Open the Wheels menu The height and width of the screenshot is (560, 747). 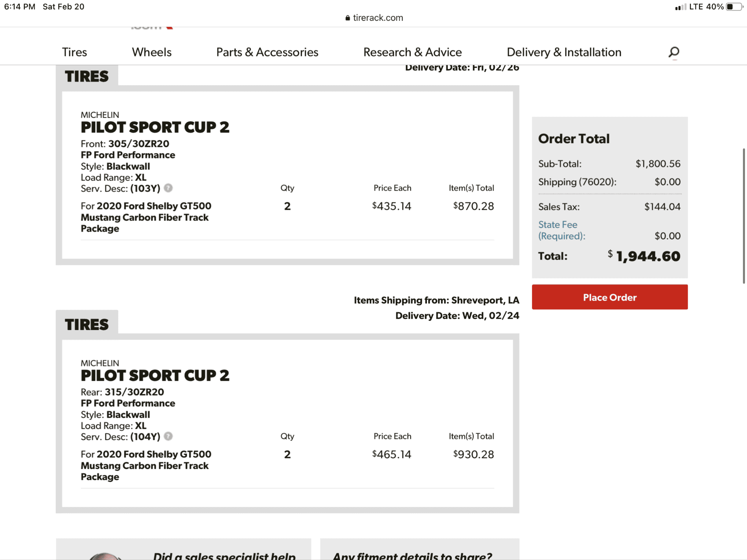coord(152,52)
